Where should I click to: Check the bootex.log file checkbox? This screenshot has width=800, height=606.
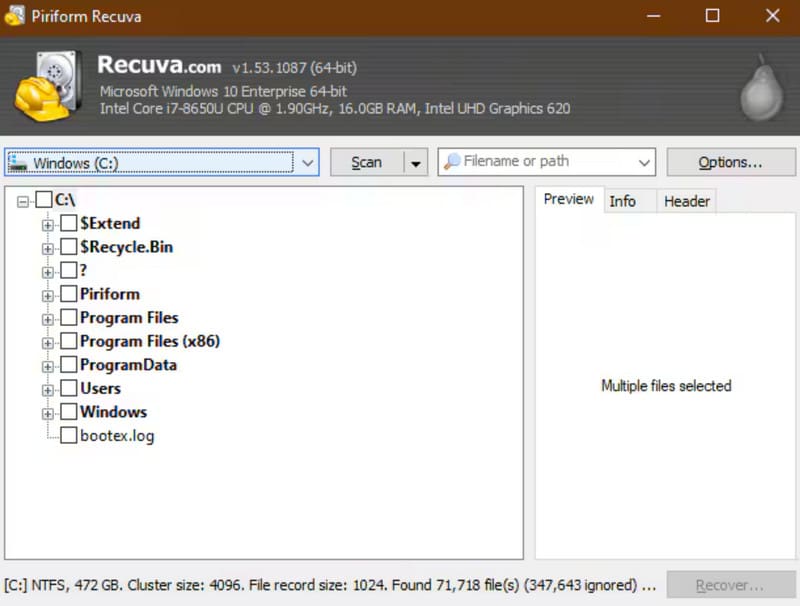click(x=69, y=435)
